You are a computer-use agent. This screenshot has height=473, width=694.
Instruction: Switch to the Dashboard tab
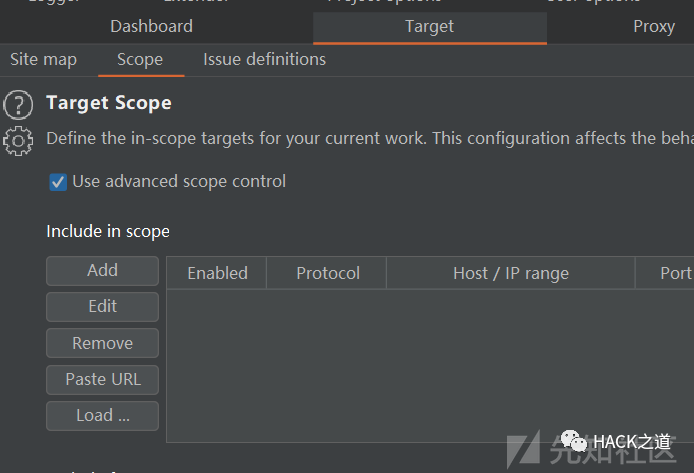(x=151, y=27)
